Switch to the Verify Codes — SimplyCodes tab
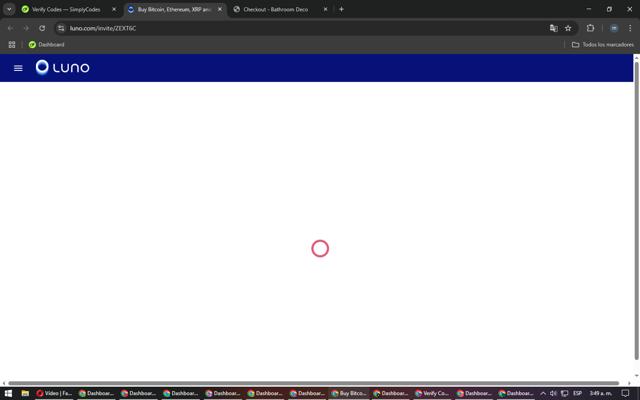The width and height of the screenshot is (640, 400). [66, 9]
